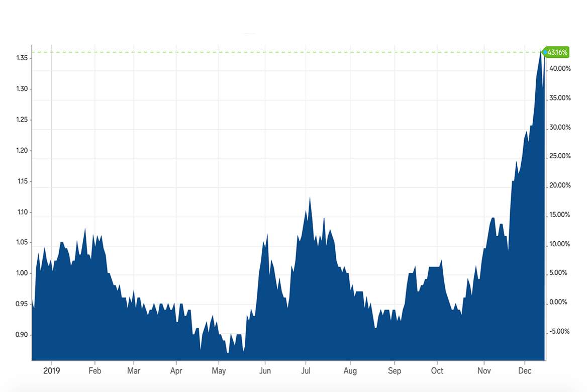
Task: Click the 0.00% right axis label
Action: click(x=559, y=302)
